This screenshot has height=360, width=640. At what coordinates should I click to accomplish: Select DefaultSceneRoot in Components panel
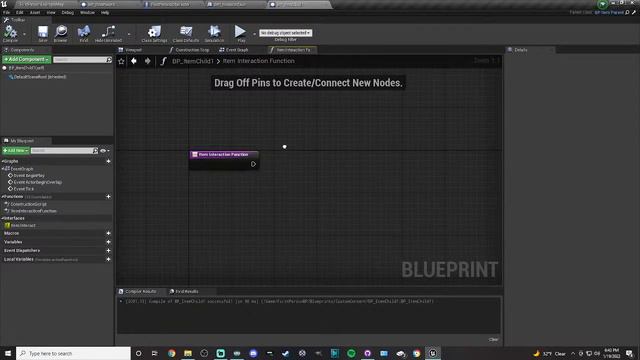click(x=40, y=77)
